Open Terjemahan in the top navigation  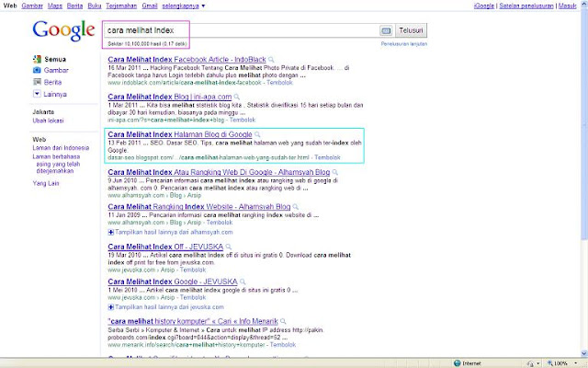click(x=121, y=6)
